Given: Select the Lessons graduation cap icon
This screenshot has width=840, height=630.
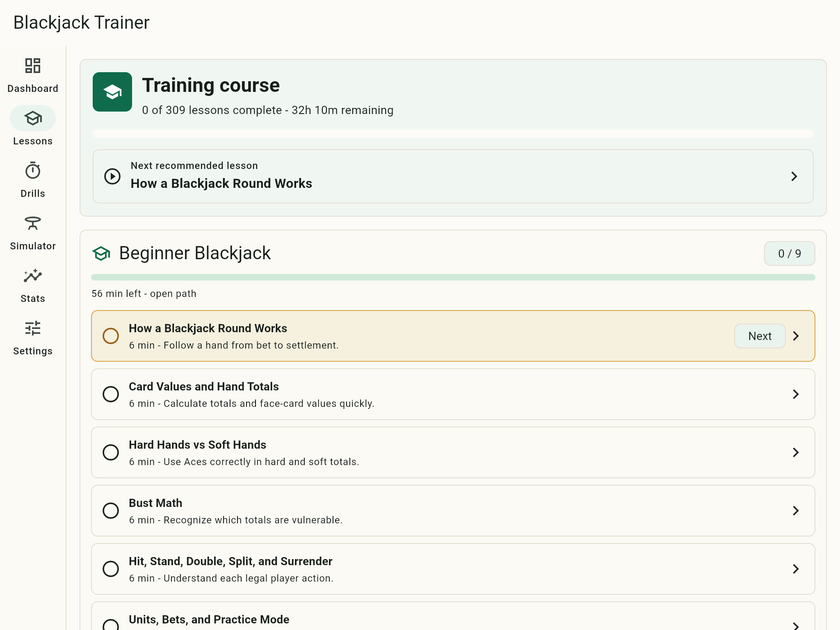Looking at the screenshot, I should pos(33,118).
